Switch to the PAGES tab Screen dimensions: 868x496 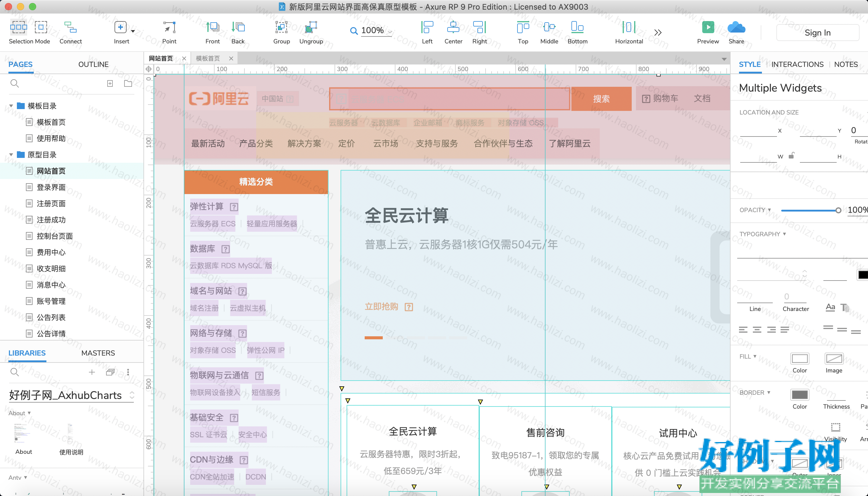click(20, 64)
